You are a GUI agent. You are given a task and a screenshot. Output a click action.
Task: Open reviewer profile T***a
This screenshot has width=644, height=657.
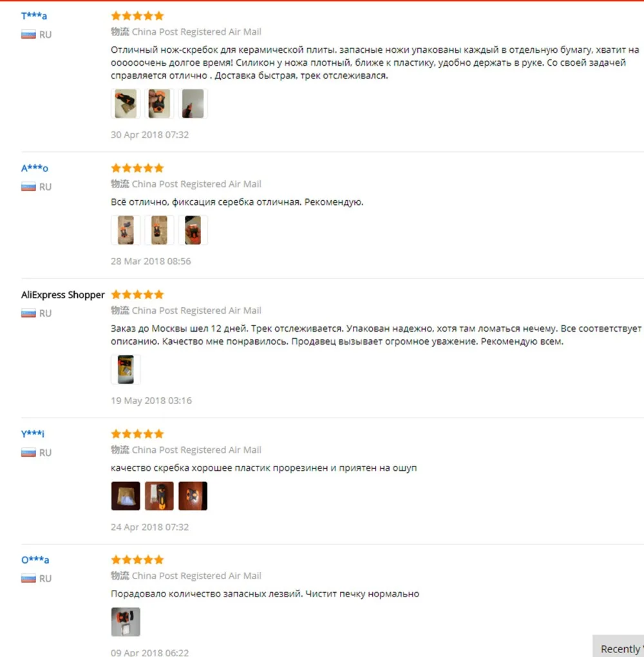(x=34, y=16)
